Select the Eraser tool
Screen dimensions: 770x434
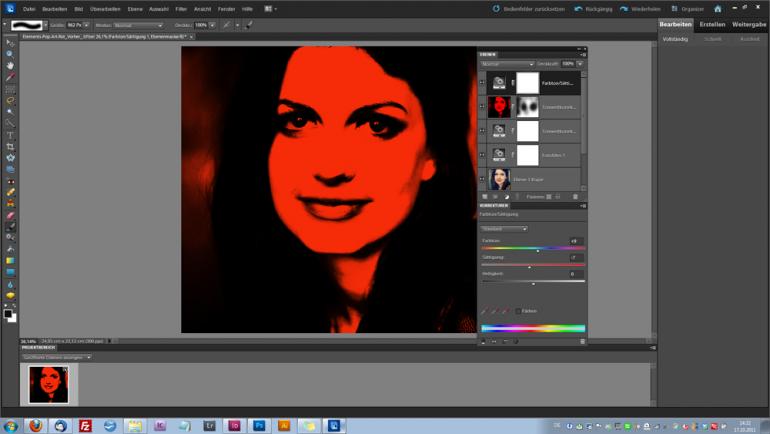click(x=10, y=216)
